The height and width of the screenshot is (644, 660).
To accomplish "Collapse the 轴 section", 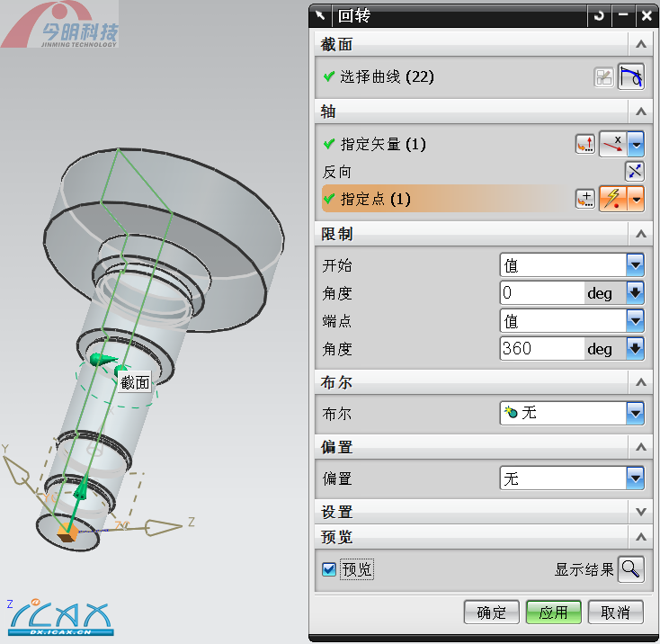I will (640, 112).
